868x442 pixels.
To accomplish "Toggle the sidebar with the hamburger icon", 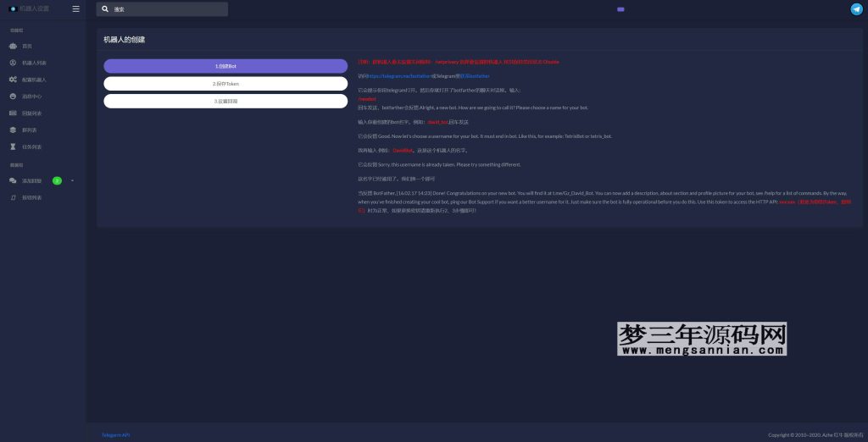I will (x=76, y=8).
